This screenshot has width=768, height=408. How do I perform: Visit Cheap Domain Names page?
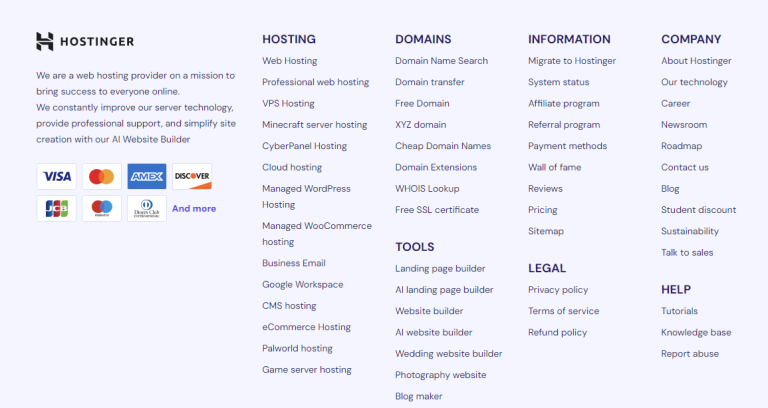pyautogui.click(x=443, y=146)
